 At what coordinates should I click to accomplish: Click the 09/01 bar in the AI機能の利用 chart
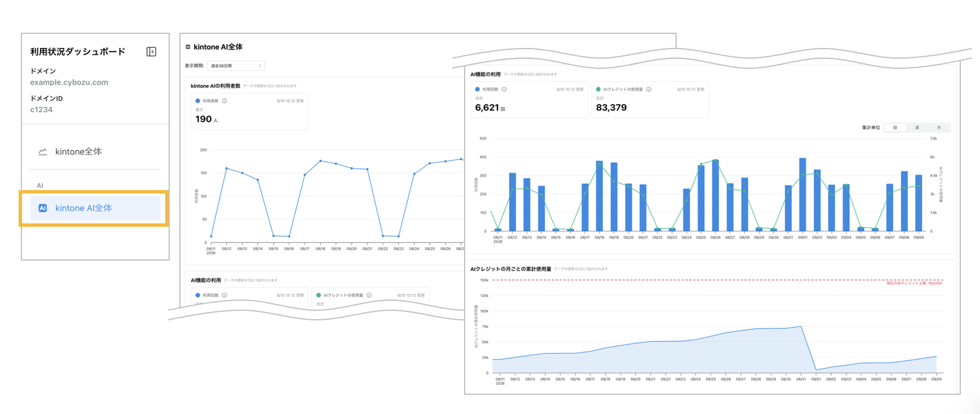(x=802, y=195)
